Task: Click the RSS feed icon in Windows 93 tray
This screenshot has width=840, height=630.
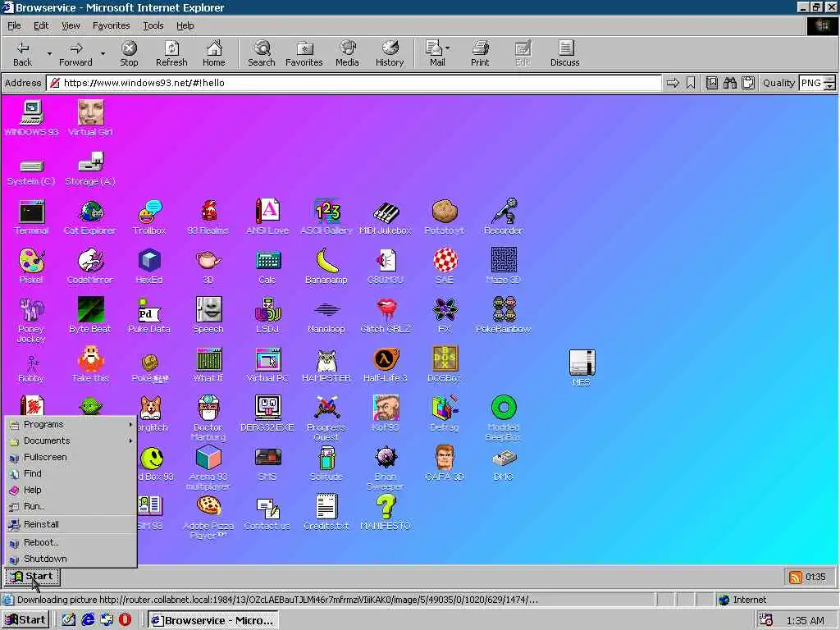Action: point(796,577)
